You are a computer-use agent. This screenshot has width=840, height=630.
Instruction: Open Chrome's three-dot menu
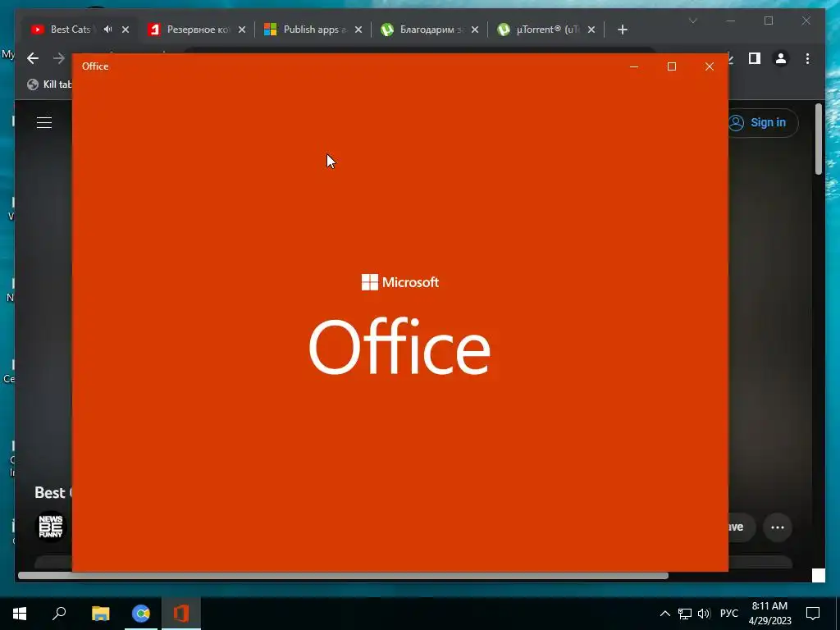[x=807, y=58]
